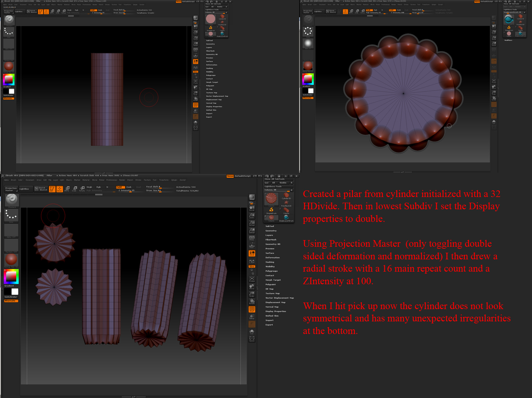Toggle Mrgb in scalloped-disc window
Viewport: 532px width, 398px height.
[x=369, y=10]
